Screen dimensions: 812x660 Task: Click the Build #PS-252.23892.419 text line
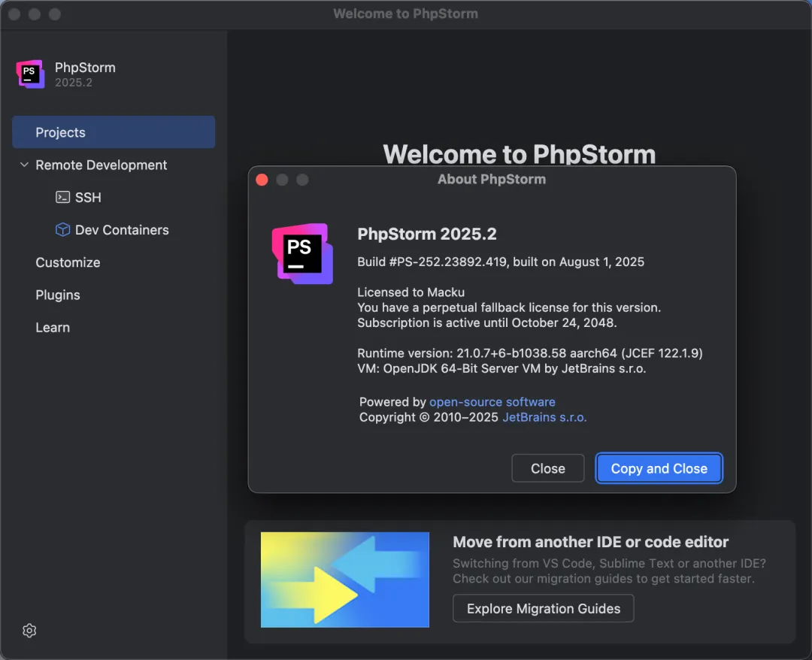[501, 262]
